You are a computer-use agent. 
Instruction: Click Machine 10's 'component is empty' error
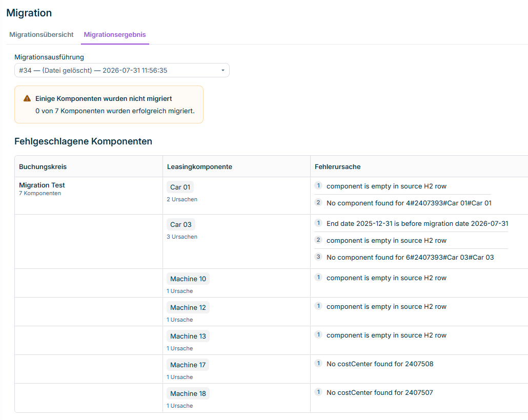tap(386, 278)
